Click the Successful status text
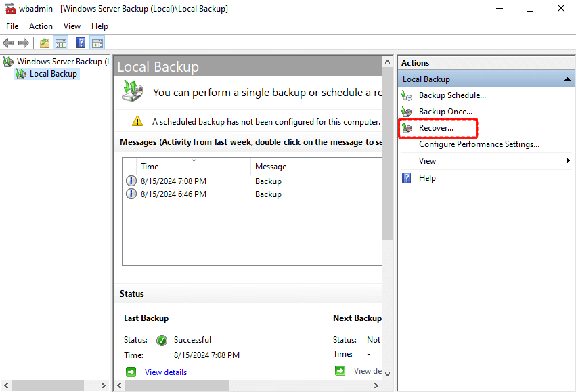 tap(192, 340)
